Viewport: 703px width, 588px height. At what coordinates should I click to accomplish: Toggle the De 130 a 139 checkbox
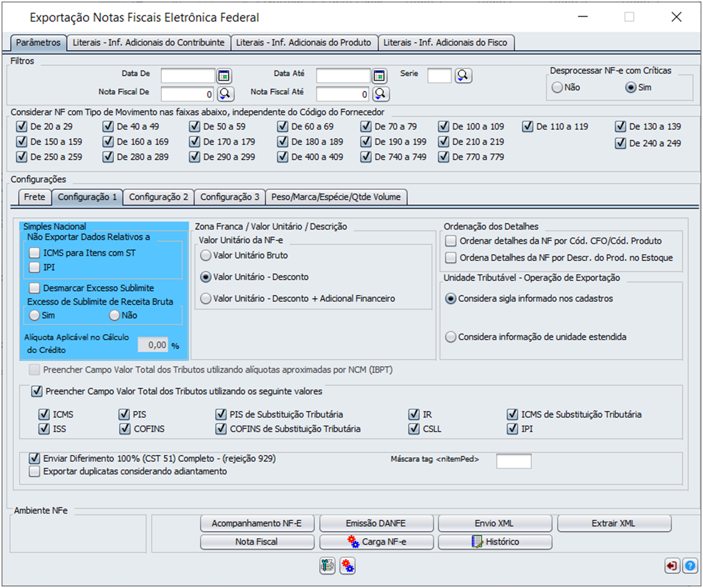click(620, 127)
